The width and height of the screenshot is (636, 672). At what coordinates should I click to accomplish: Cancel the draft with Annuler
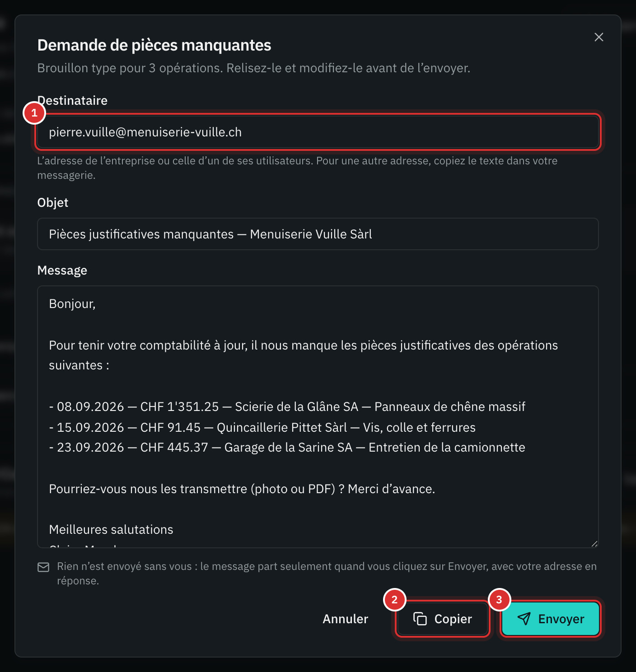click(346, 619)
